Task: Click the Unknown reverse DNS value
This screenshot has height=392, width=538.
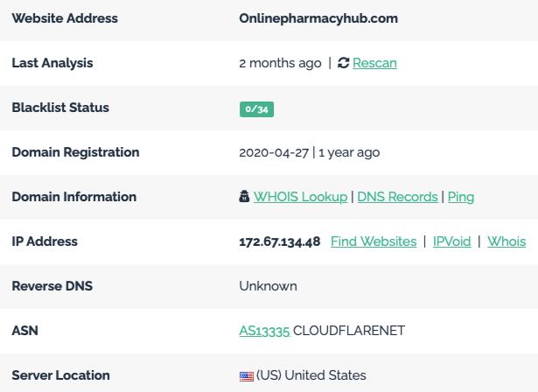Action: click(268, 286)
